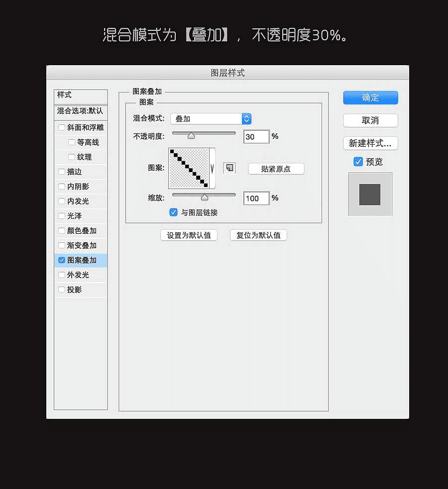
Task: Enable the 光泽 checkbox
Action: (62, 216)
